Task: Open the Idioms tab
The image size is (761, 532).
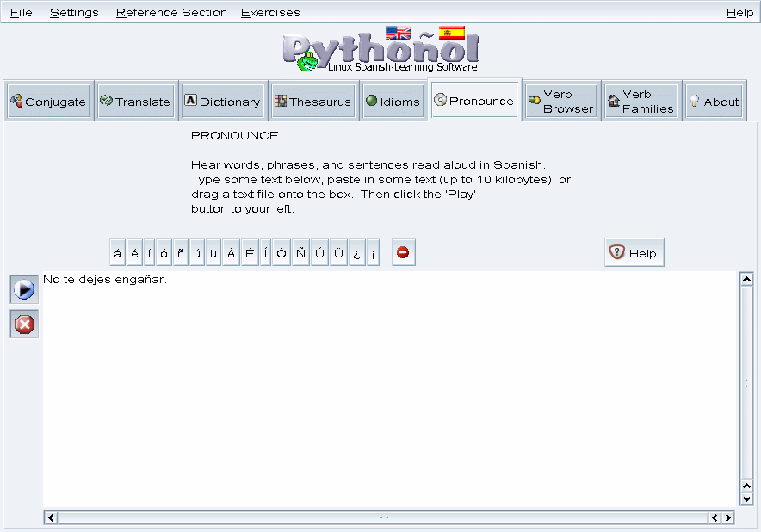Action: tap(393, 102)
